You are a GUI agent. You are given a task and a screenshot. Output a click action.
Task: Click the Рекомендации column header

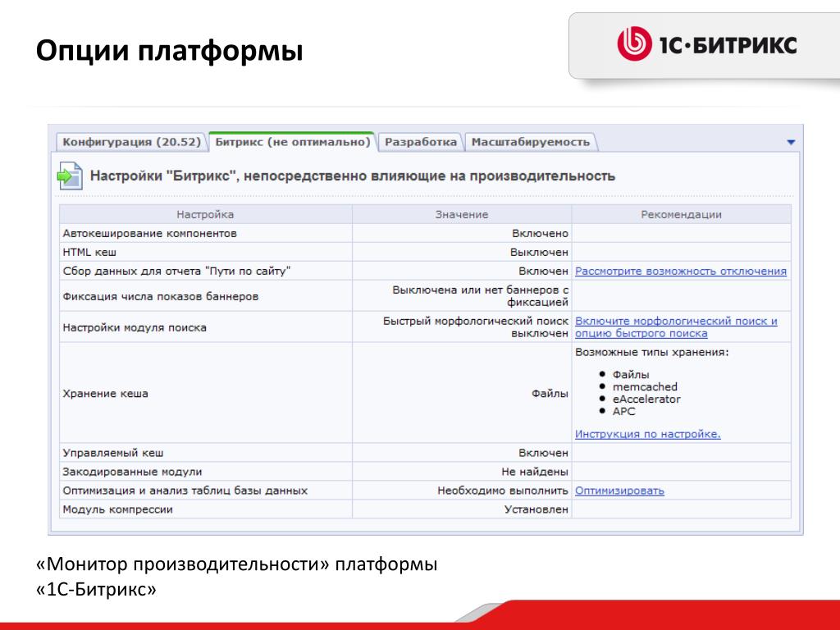tap(682, 214)
